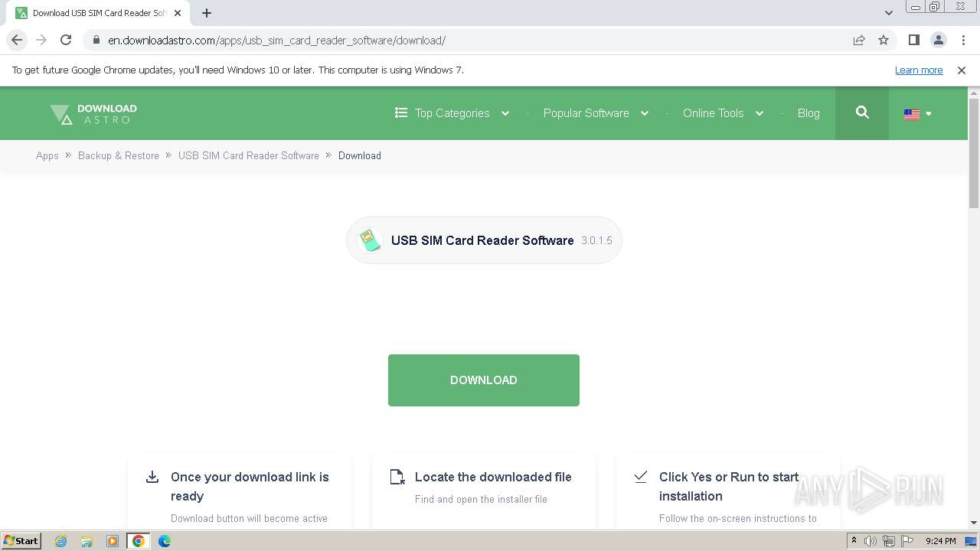The height and width of the screenshot is (551, 980).
Task: Launch Microsoft Edge from the taskbar
Action: point(165,541)
